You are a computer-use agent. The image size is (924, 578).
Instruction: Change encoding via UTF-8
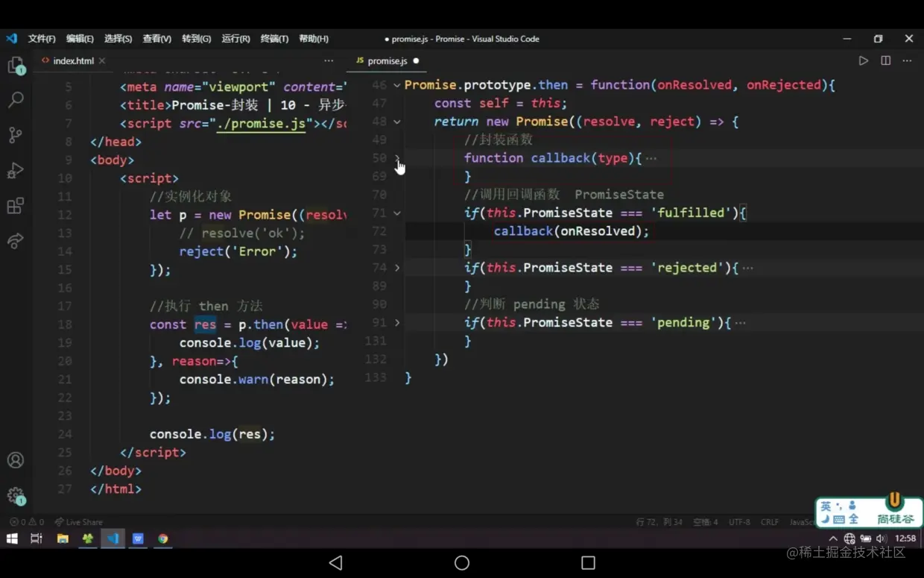point(739,522)
